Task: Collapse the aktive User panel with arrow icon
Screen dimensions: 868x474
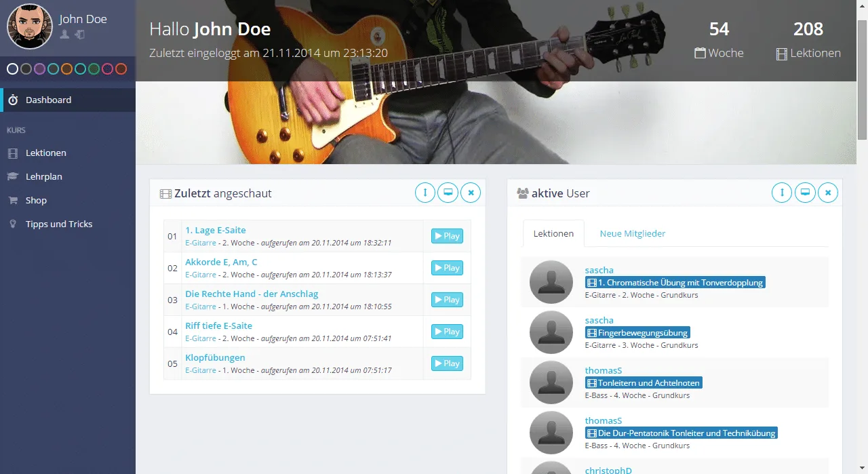Action: (x=782, y=193)
